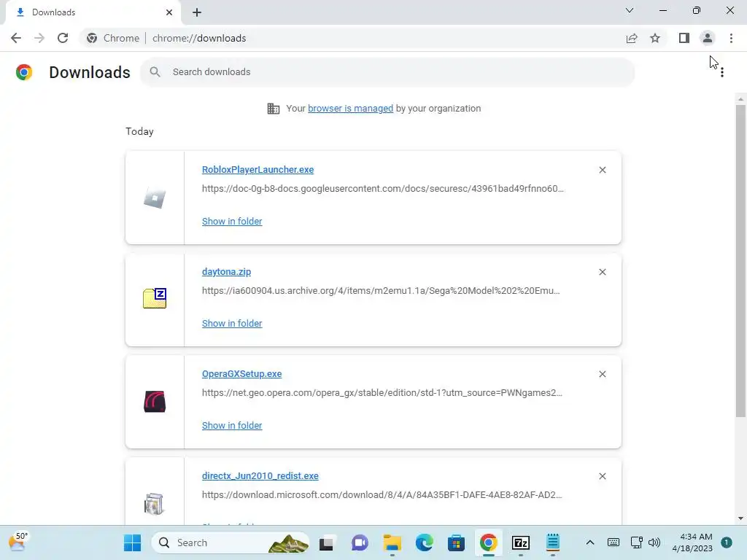Click the Opera GX installer icon

[x=155, y=402]
